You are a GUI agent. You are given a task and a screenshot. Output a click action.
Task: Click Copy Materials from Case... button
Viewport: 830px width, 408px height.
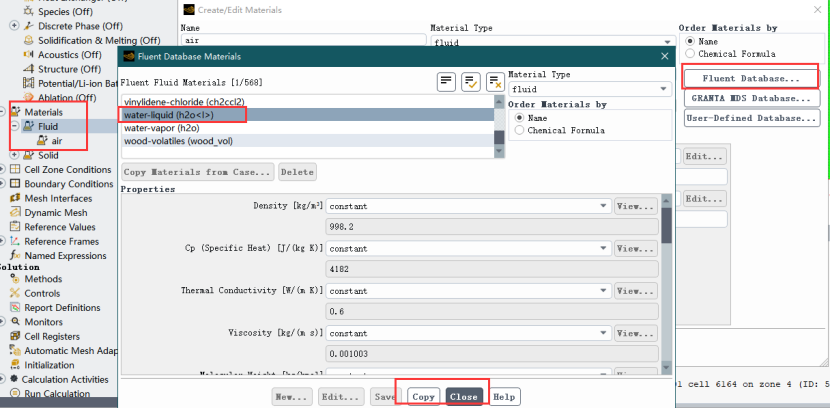pyautogui.click(x=198, y=171)
